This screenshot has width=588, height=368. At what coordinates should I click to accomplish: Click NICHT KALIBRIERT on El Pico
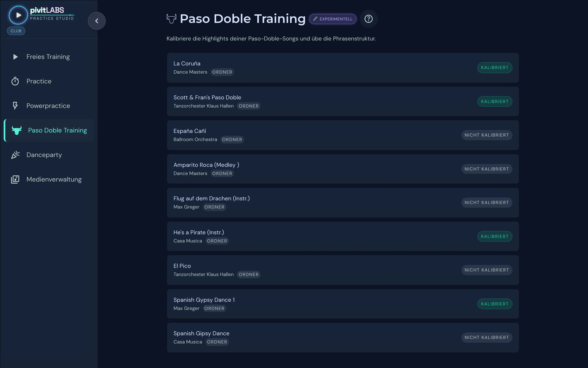(487, 270)
